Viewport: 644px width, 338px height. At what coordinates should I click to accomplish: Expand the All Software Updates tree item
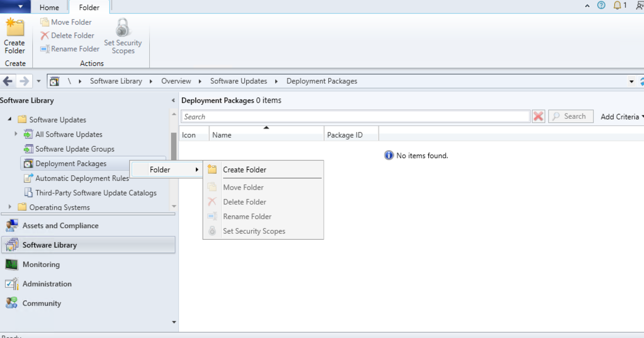[16, 134]
